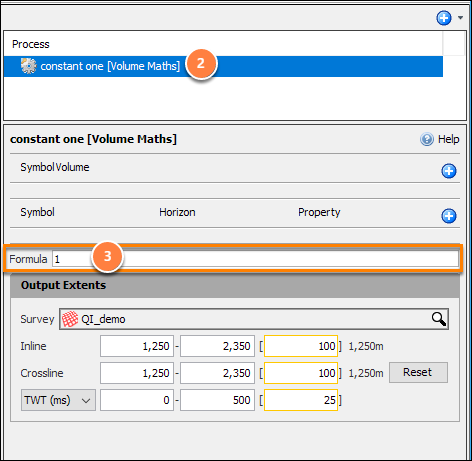Edit the Crossline increment value 100

(301, 373)
